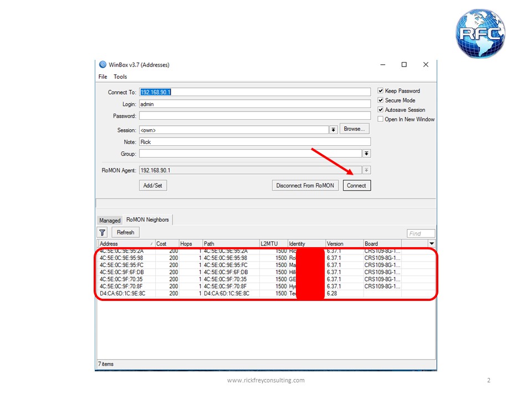Sort by the Hops column header
Screen dimensions: 532x399
pyautogui.click(x=191, y=244)
